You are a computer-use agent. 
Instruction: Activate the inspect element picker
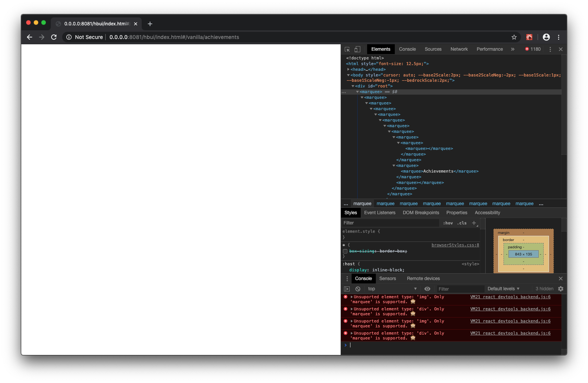[347, 49]
